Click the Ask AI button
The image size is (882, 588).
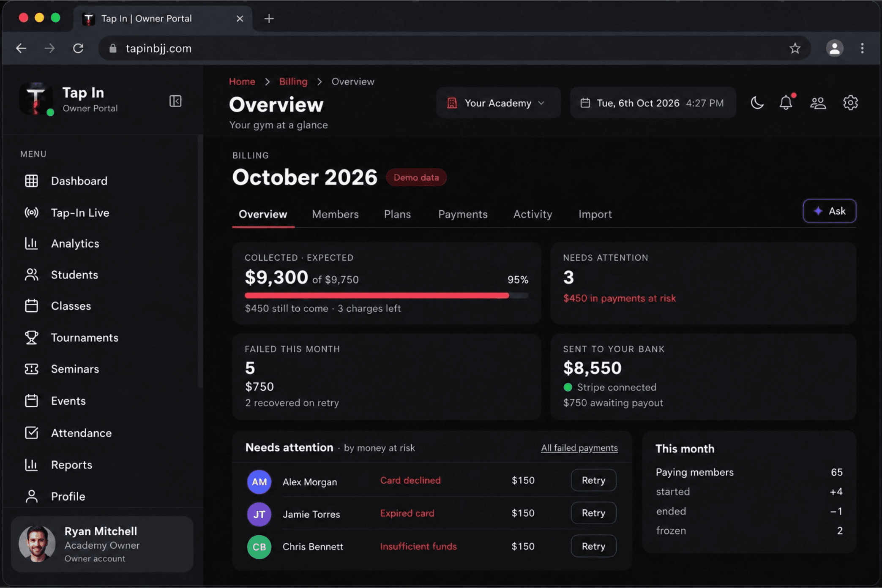click(830, 211)
